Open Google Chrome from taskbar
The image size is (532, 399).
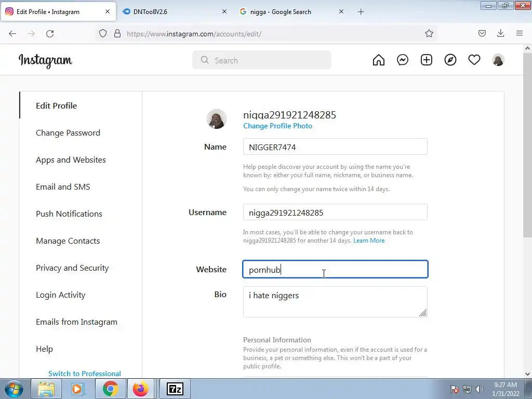coord(110,389)
